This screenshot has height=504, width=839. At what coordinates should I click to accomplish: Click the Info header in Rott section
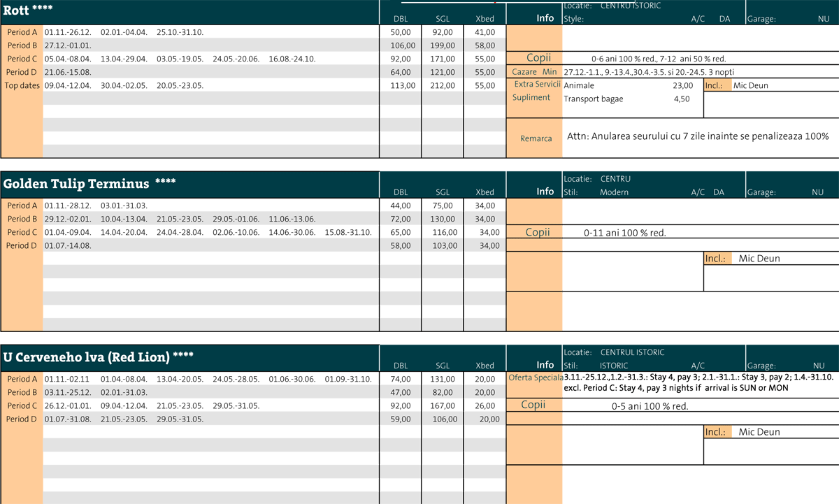tap(545, 18)
